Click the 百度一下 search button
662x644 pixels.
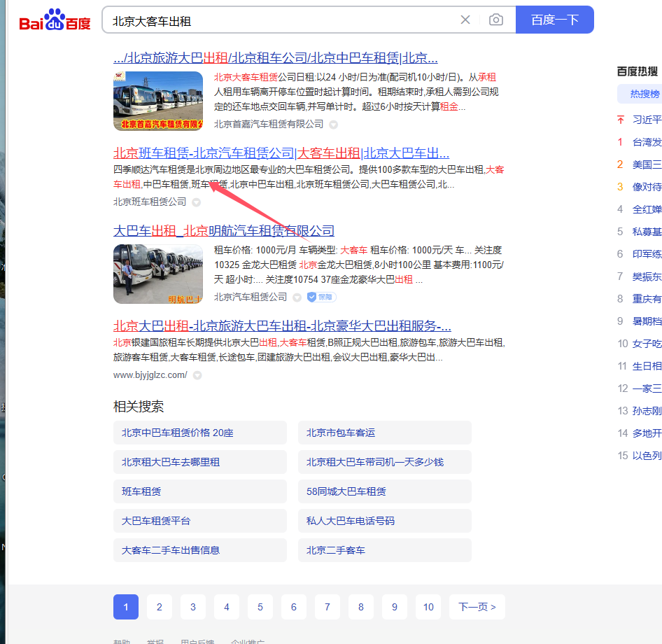[x=555, y=20]
